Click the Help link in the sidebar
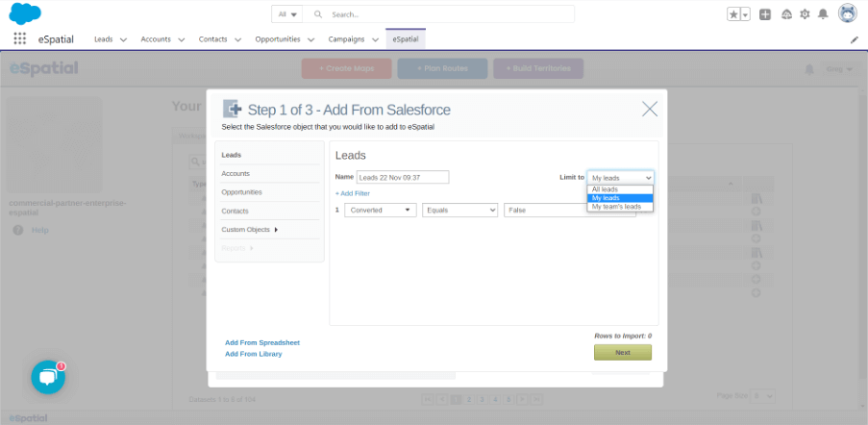Screen dimensions: 868x425 (x=39, y=230)
